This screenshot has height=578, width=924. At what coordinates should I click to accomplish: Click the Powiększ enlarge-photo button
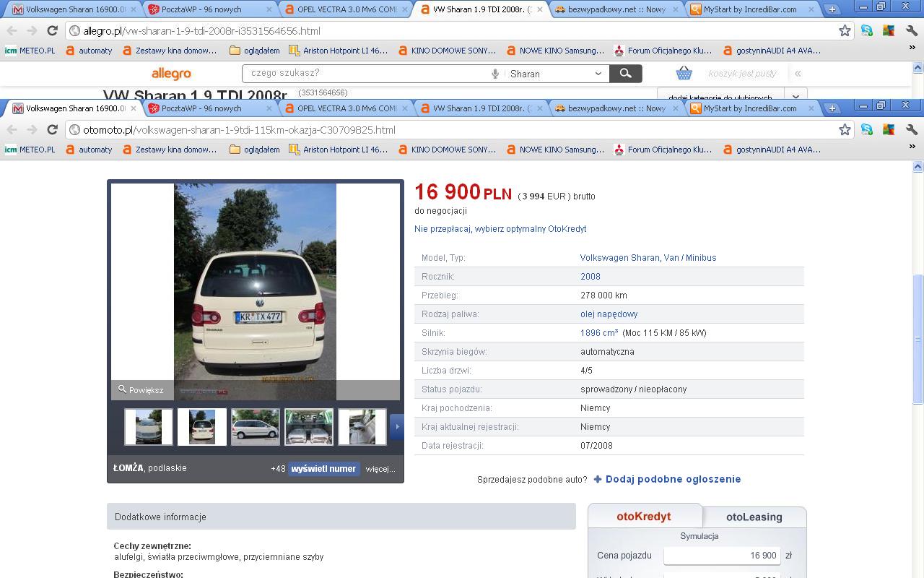click(141, 390)
